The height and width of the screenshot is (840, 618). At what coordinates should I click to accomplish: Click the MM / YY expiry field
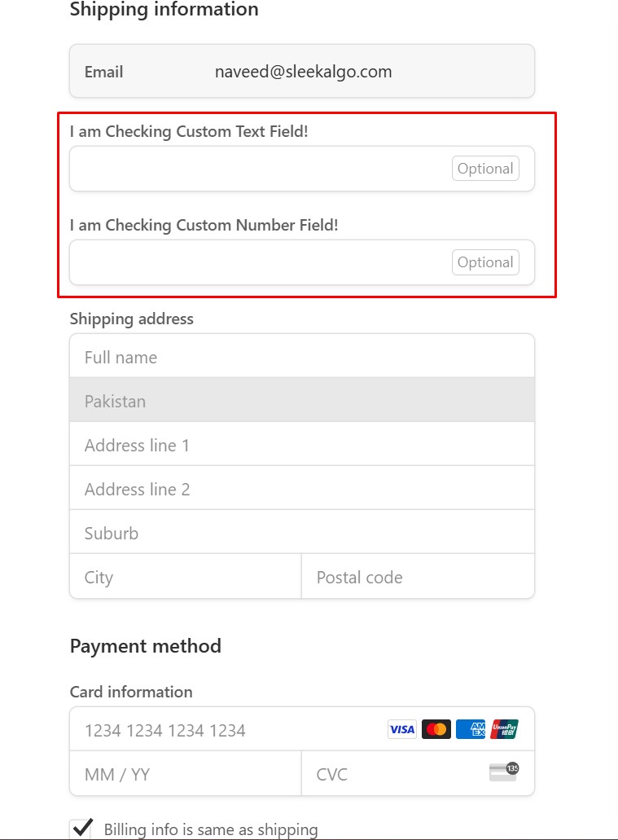click(x=186, y=774)
